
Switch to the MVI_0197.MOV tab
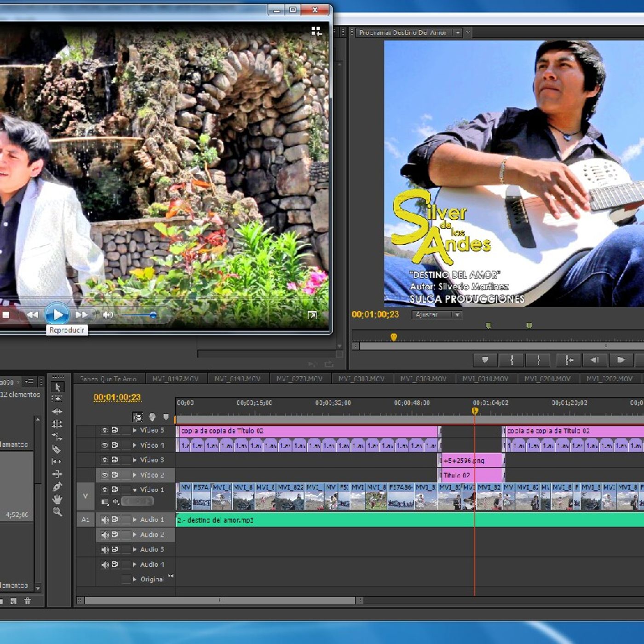(x=175, y=379)
